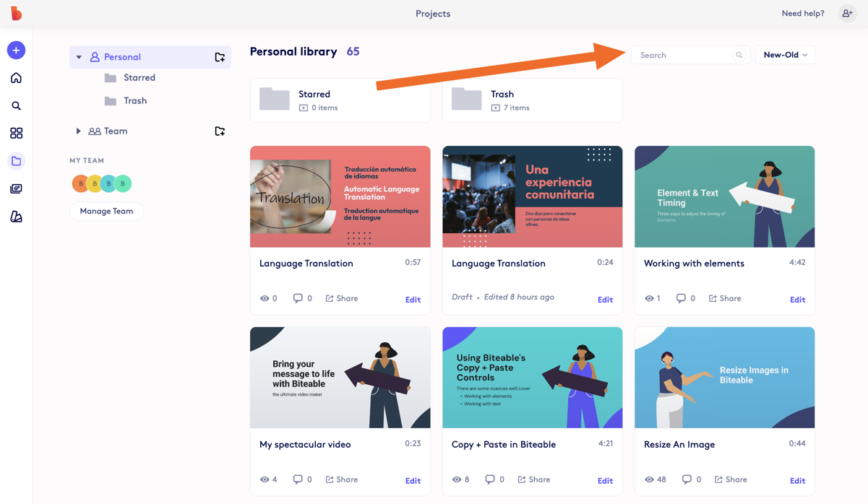This screenshot has width=868, height=504.
Task: Click Manage Team button
Action: [x=106, y=211]
